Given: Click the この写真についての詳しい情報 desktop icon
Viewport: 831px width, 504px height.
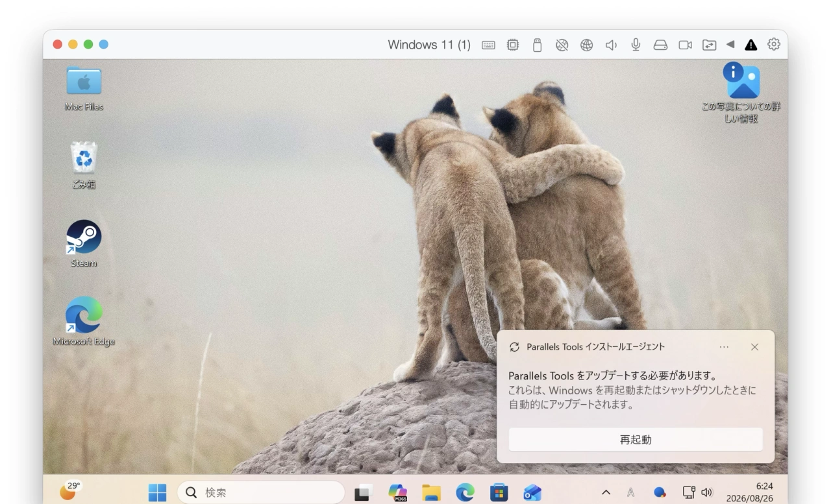Looking at the screenshot, I should [741, 93].
